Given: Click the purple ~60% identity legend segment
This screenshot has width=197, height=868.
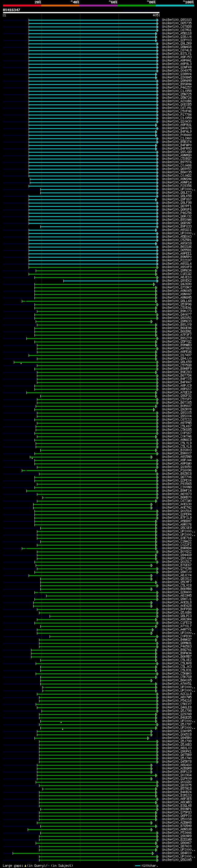Looking at the screenshot, I should point(99,6).
